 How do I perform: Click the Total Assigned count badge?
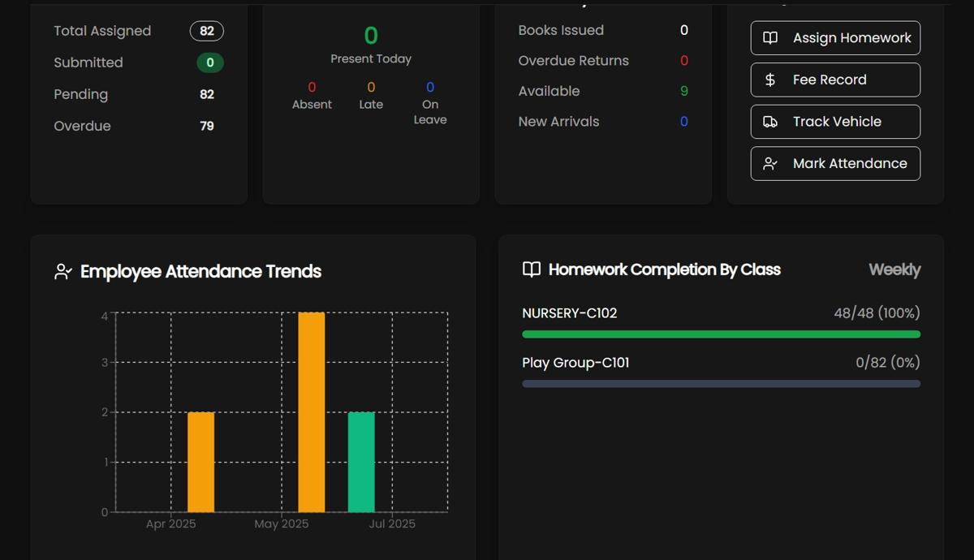click(207, 31)
